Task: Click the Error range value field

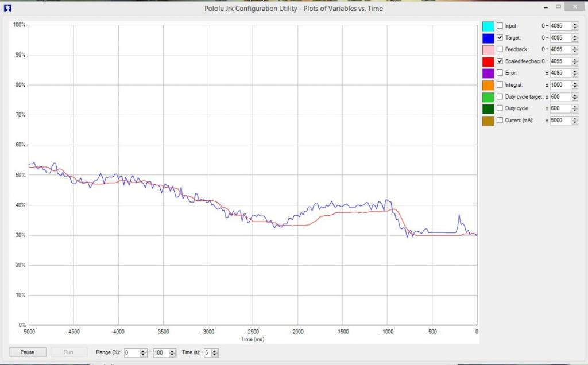Action: pyautogui.click(x=560, y=73)
